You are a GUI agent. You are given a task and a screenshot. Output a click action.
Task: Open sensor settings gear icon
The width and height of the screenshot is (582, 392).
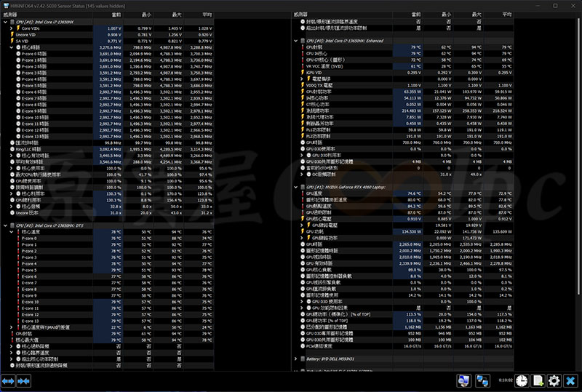pos(554,381)
